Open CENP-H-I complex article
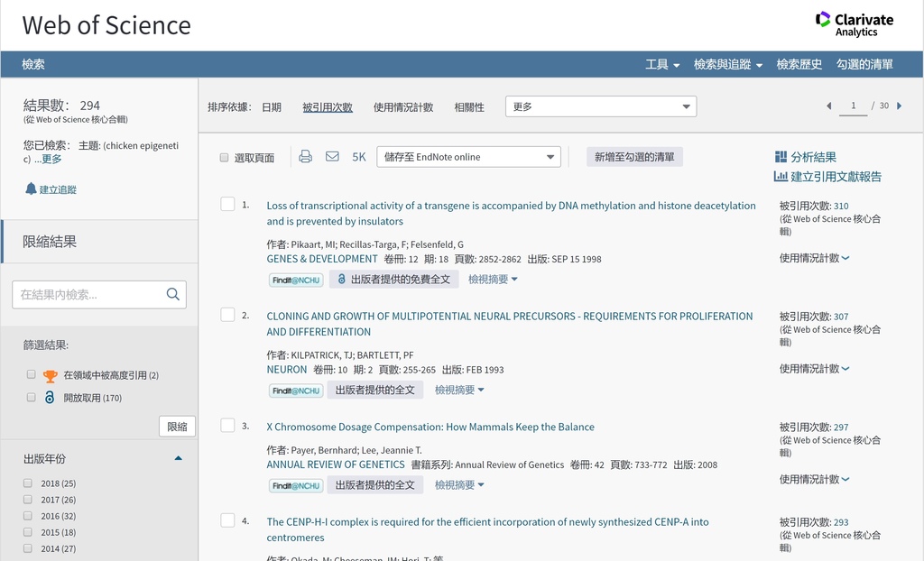 487,529
